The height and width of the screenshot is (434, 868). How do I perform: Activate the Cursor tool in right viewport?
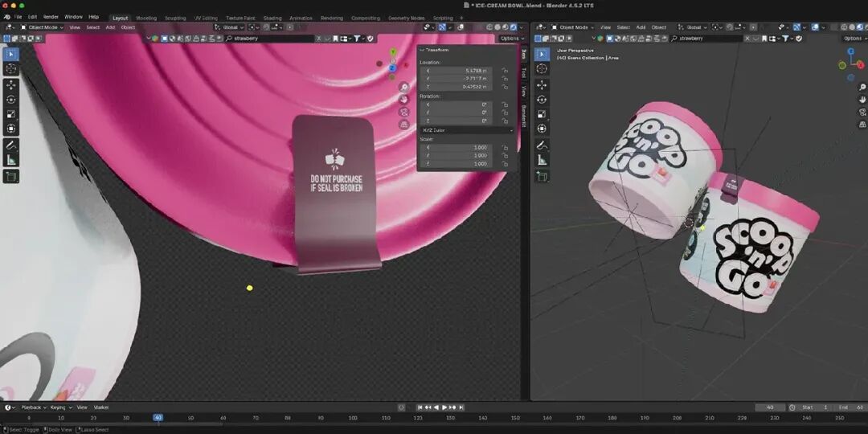(x=542, y=68)
